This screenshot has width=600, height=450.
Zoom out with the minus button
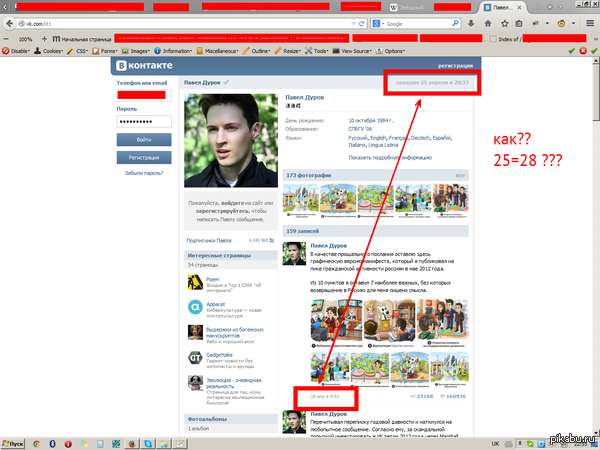pyautogui.click(x=6, y=39)
